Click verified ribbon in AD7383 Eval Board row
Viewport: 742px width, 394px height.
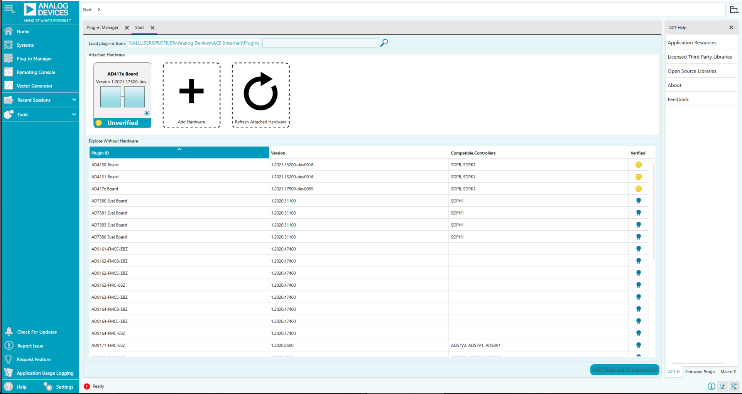638,225
